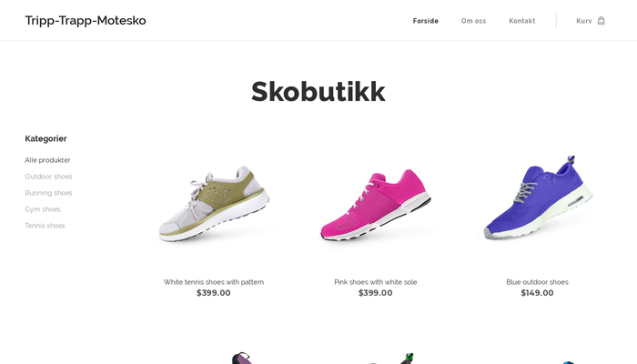The height and width of the screenshot is (364, 637).
Task: Filter by Tennis shoes category
Action: coord(45,226)
